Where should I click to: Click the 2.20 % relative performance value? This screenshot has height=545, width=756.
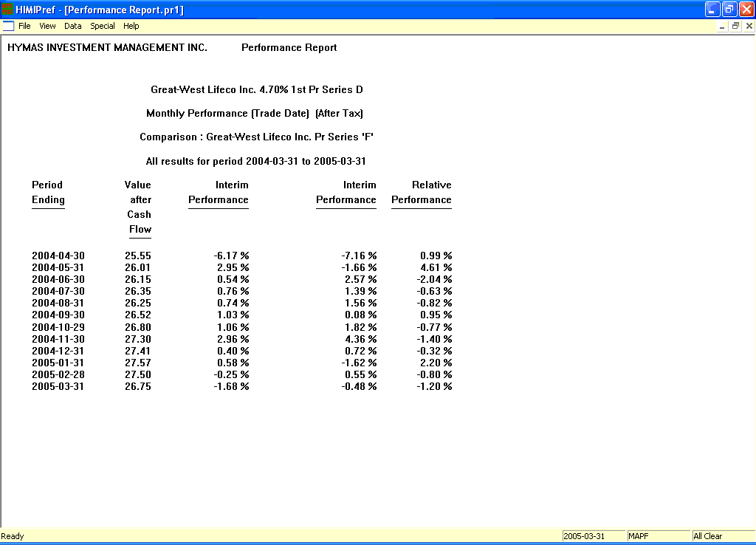[x=436, y=363]
